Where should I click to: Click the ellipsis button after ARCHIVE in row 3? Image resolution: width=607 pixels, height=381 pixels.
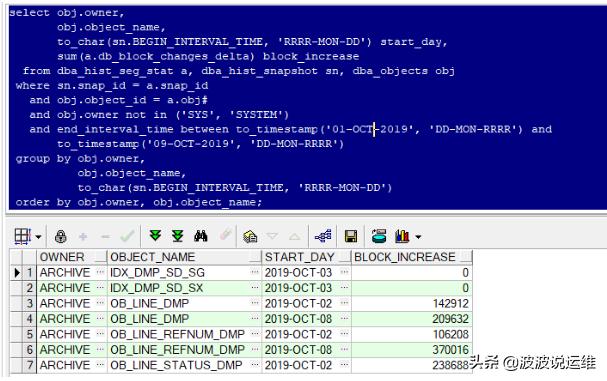coord(100,303)
